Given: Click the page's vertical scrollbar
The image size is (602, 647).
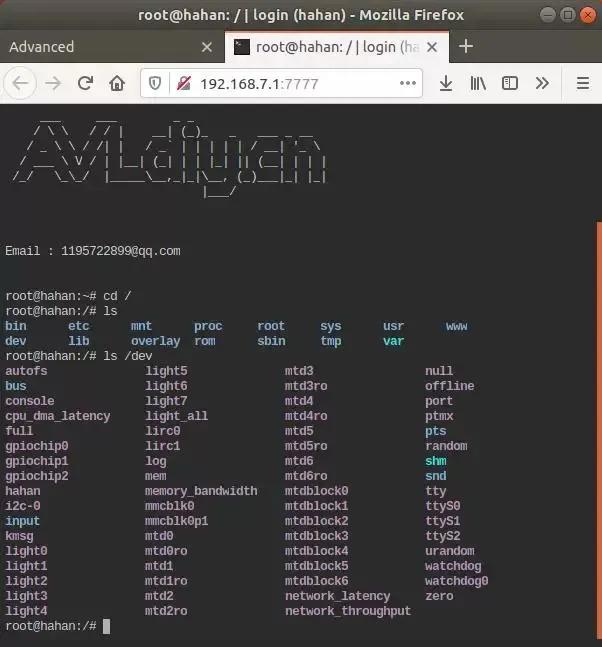Looking at the screenshot, I should (x=597, y=400).
